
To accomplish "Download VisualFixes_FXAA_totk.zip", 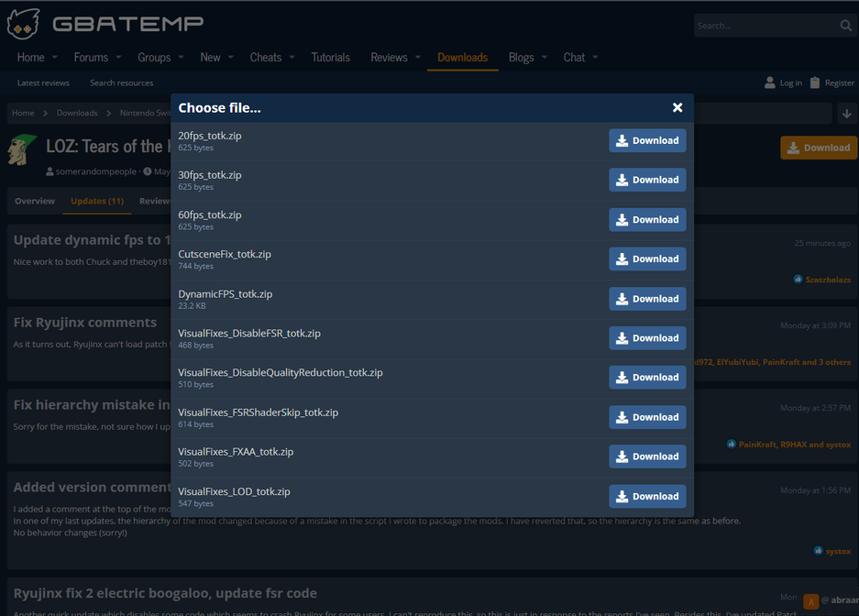I will 647,456.
